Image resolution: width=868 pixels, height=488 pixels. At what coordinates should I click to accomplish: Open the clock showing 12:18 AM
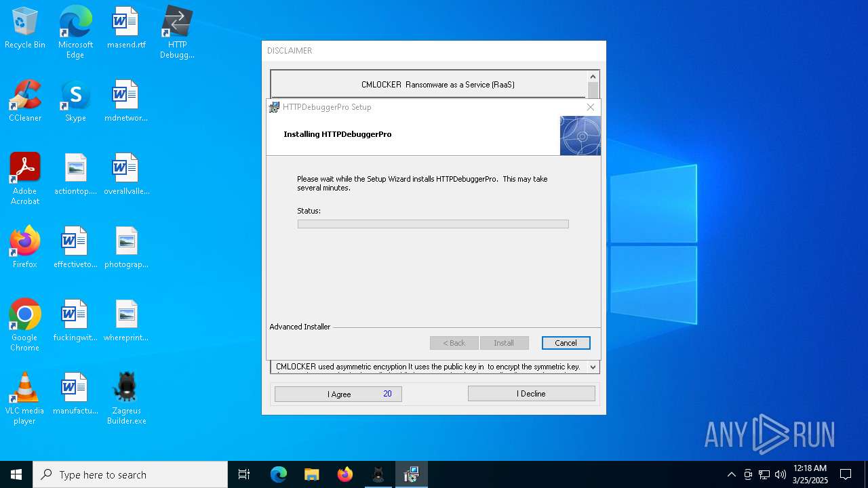point(810,474)
